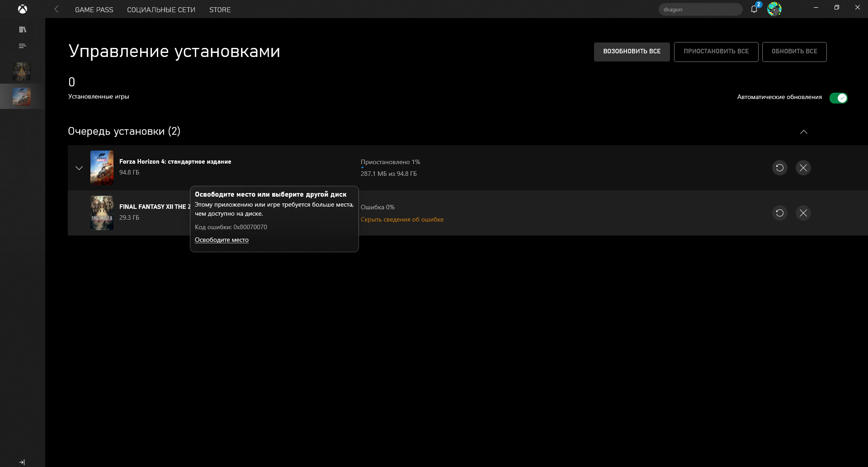Click ОБНОВИТЬ ВСЕ button

(794, 52)
